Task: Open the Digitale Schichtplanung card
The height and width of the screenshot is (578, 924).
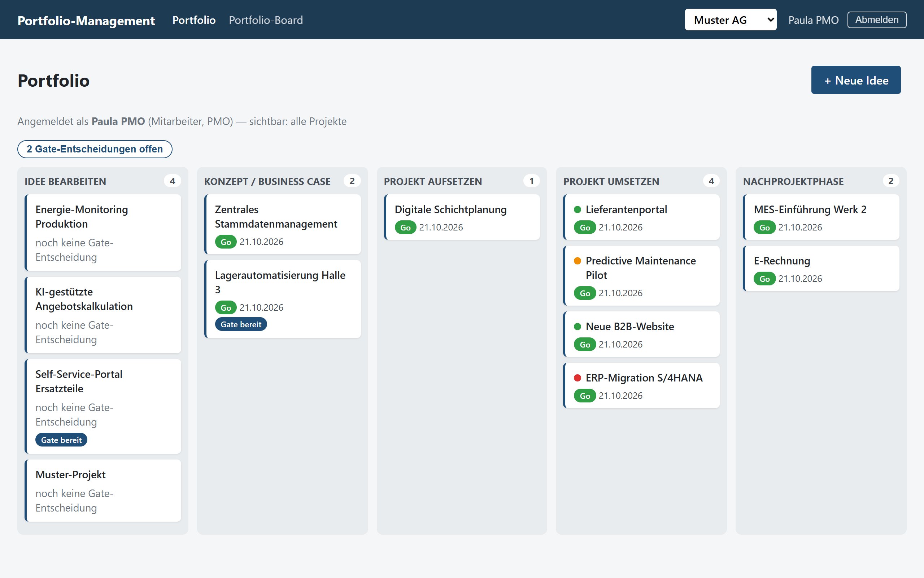Action: pyautogui.click(x=462, y=217)
